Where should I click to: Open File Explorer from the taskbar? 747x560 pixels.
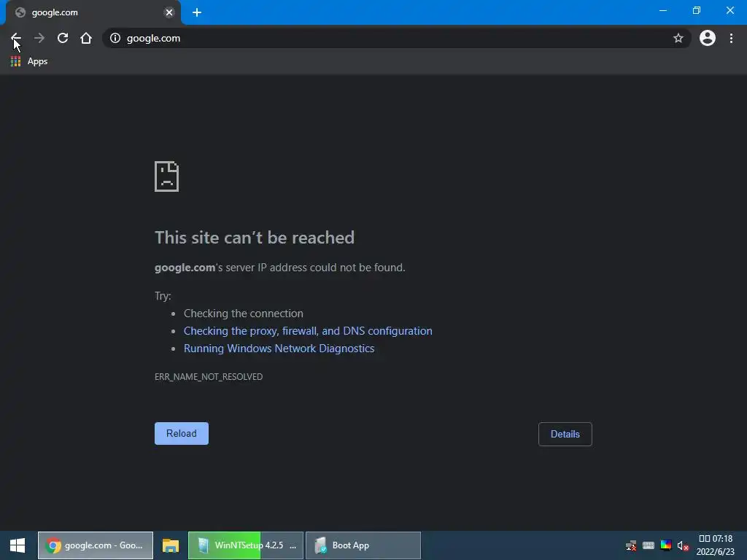point(171,545)
